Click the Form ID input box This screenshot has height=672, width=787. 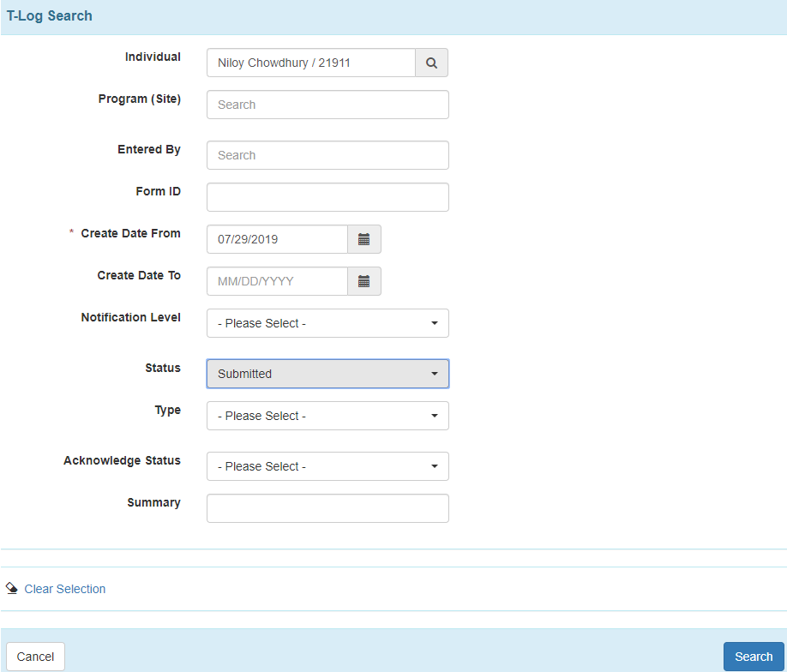click(327, 197)
